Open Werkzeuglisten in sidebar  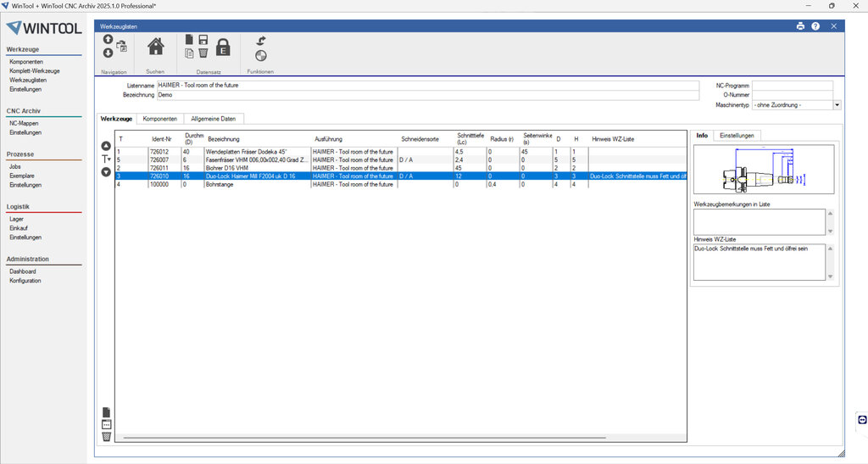(28, 81)
